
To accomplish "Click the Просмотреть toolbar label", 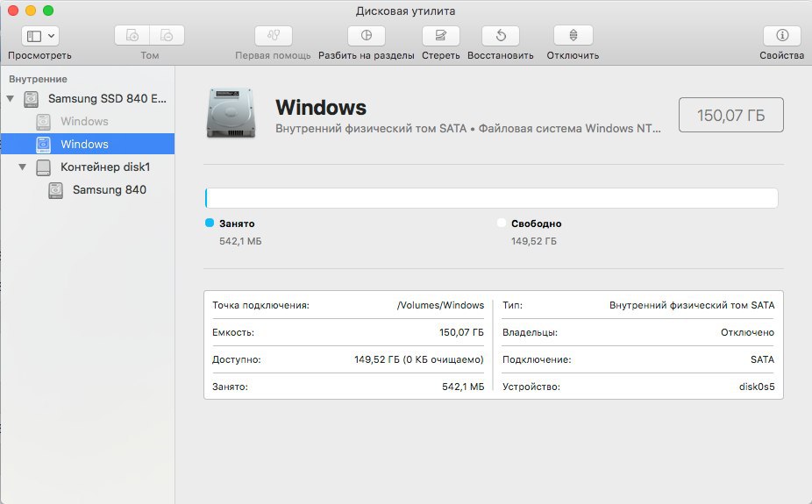I will point(39,55).
